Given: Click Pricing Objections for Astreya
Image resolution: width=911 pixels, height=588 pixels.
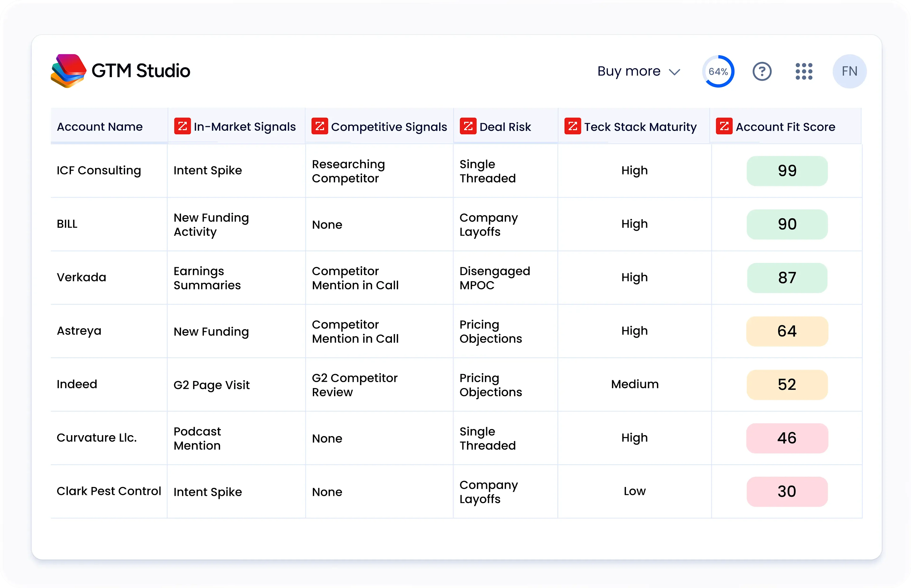Looking at the screenshot, I should tap(490, 331).
